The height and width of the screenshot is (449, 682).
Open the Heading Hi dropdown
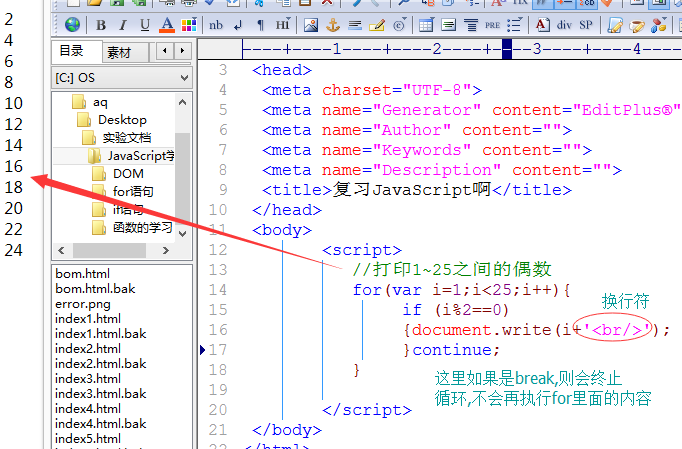(x=282, y=25)
